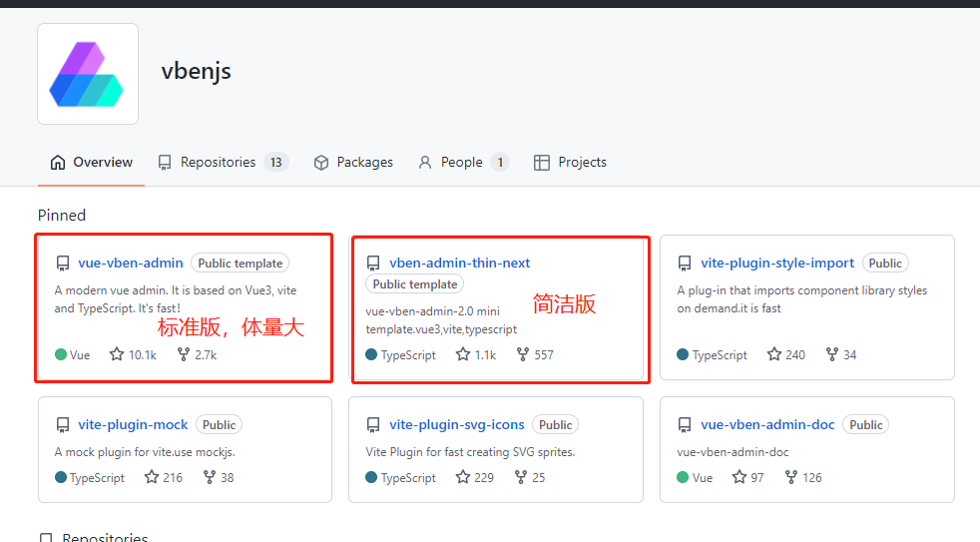Click repo icon beside vben-admin-thin-next

373,264
